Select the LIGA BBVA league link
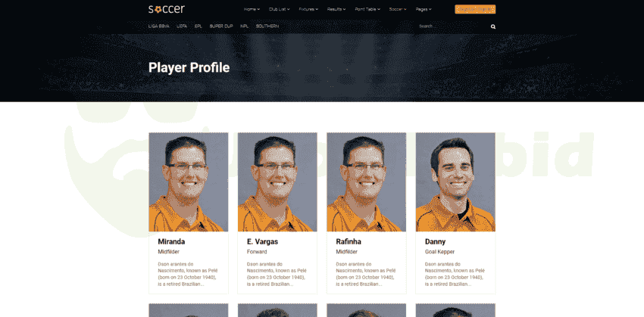This screenshot has height=317, width=644. 158,26
